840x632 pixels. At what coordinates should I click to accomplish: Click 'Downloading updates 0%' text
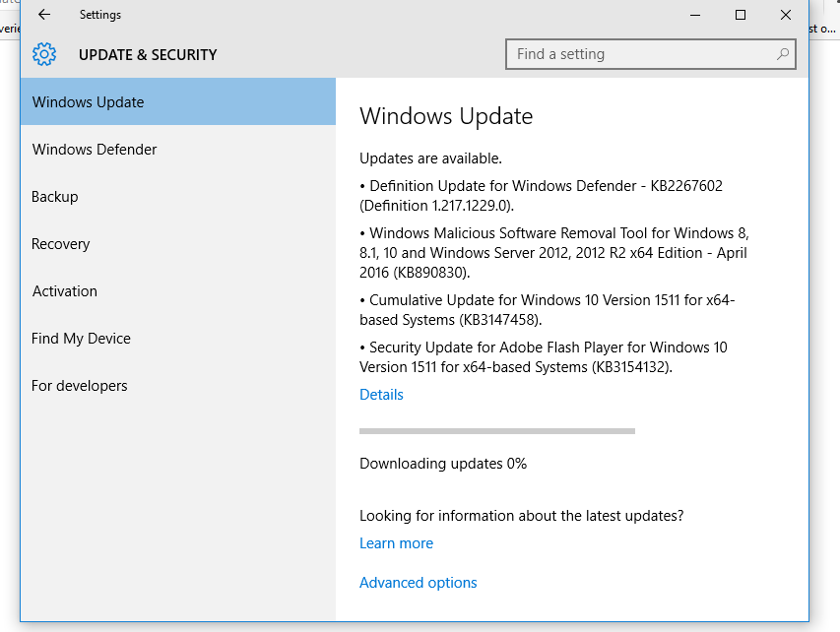click(x=443, y=464)
